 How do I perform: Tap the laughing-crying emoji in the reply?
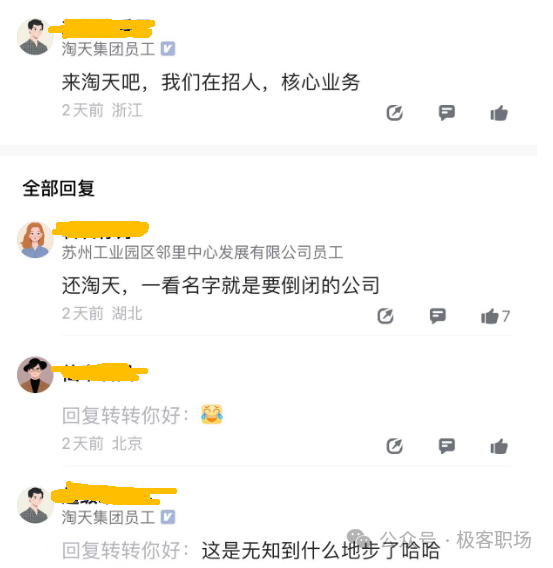212,414
